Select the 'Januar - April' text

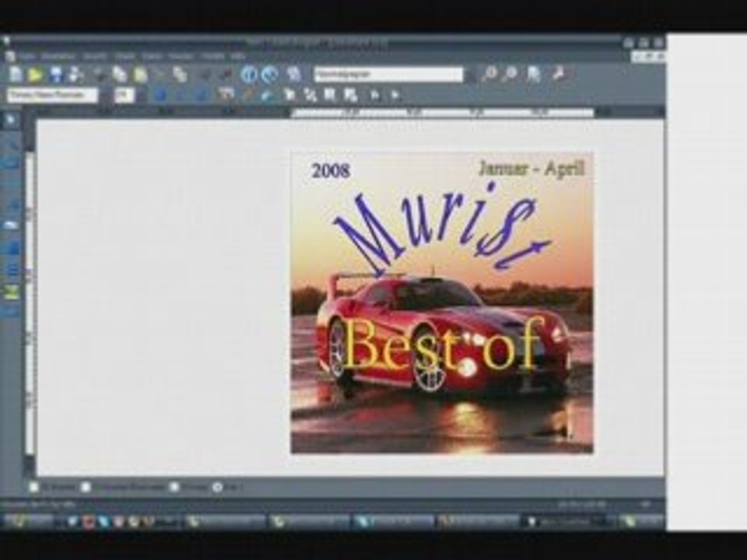[x=531, y=169]
